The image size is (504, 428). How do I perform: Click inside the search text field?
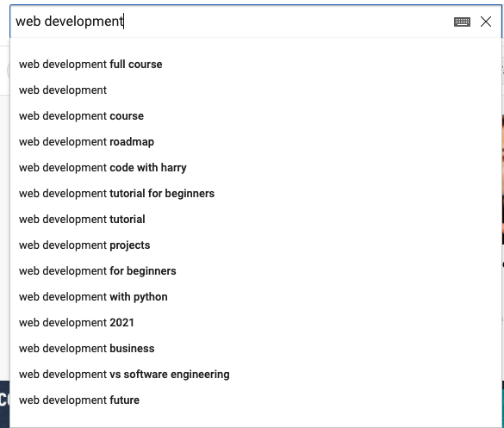point(232,22)
